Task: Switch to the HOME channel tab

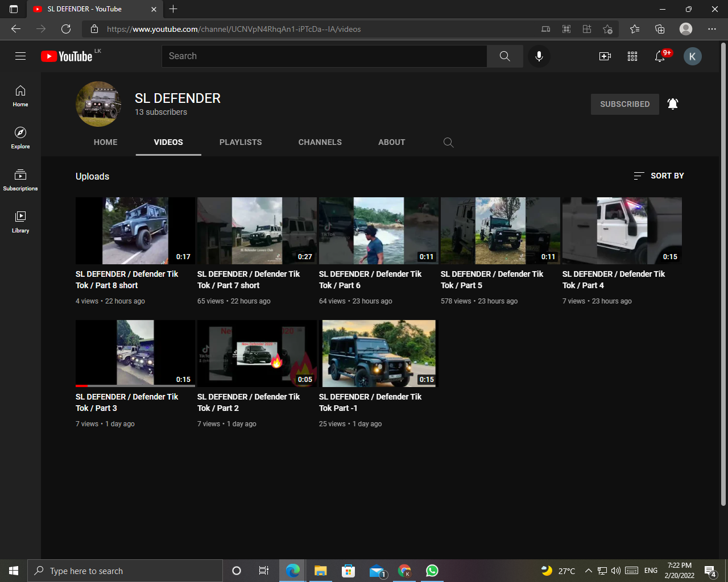Action: 106,142
